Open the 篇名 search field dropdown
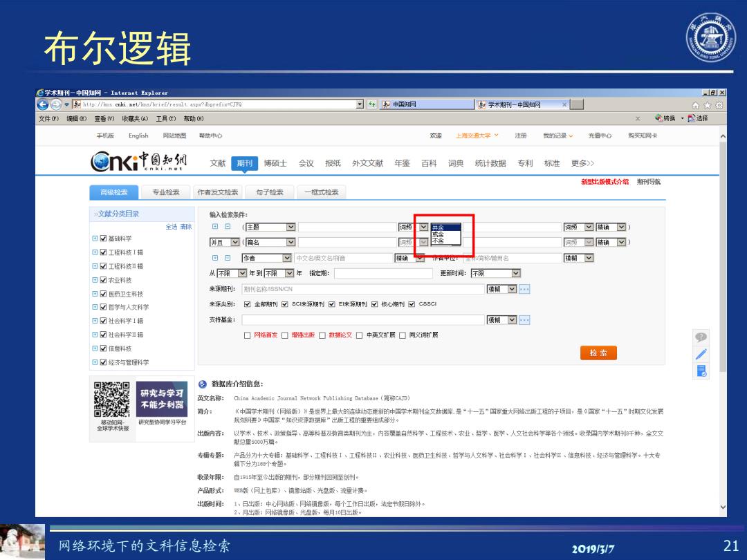747x560 pixels. click(x=270, y=243)
